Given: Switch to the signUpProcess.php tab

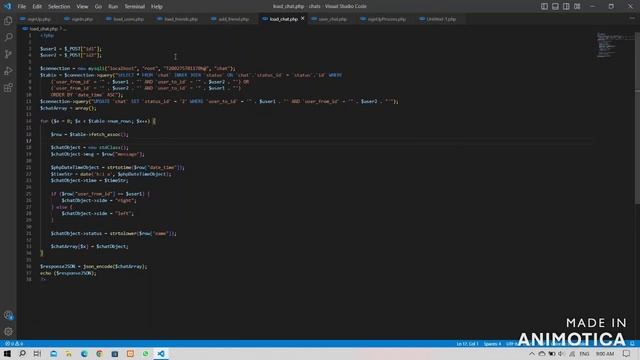Looking at the screenshot, I should click(386, 19).
